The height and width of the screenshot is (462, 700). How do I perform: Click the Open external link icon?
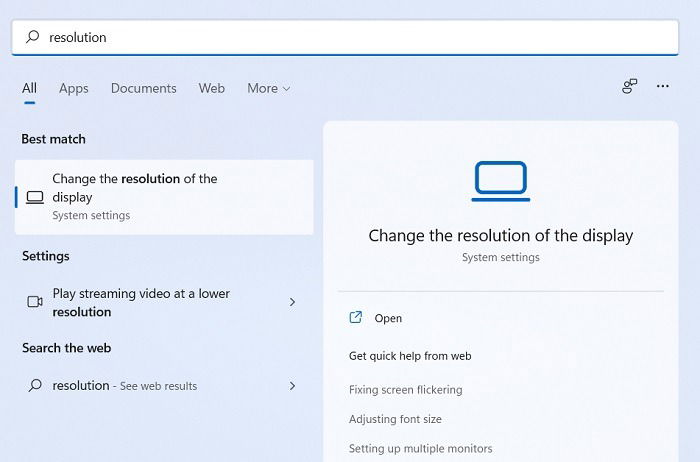[355, 317]
